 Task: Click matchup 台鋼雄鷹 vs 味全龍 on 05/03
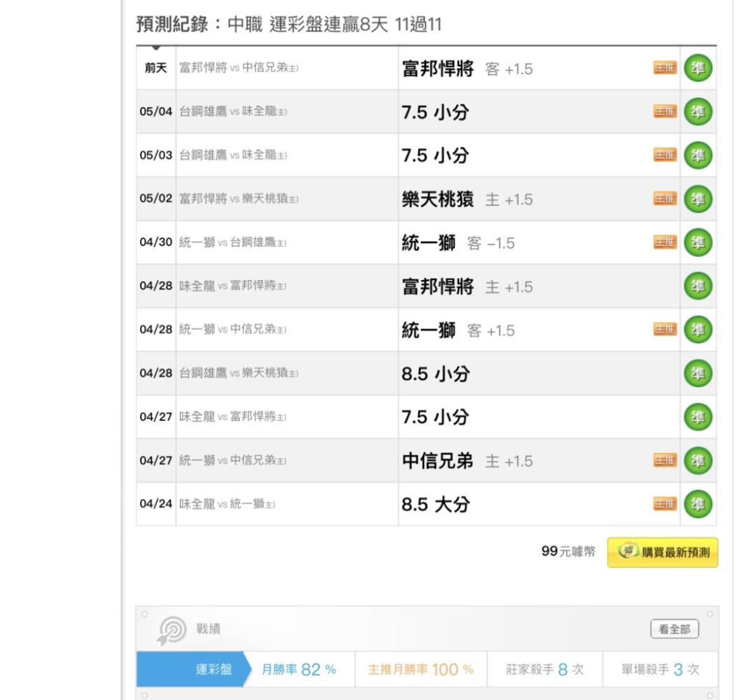pos(233,155)
